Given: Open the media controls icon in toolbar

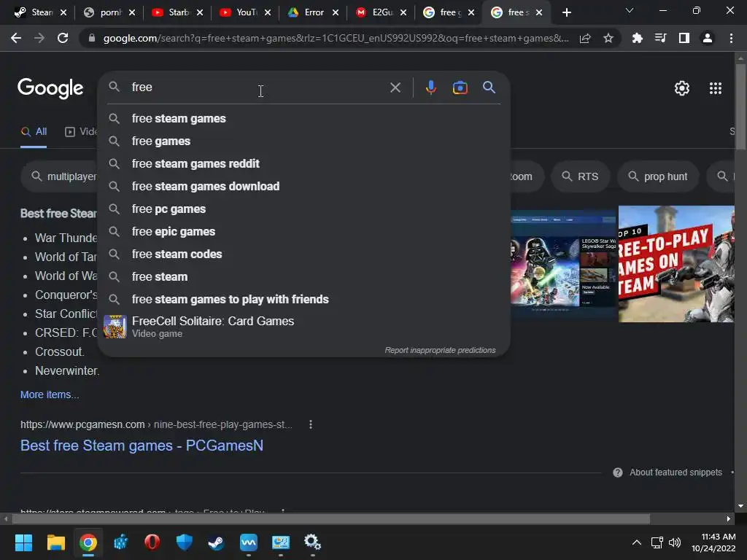Looking at the screenshot, I should pyautogui.click(x=660, y=38).
